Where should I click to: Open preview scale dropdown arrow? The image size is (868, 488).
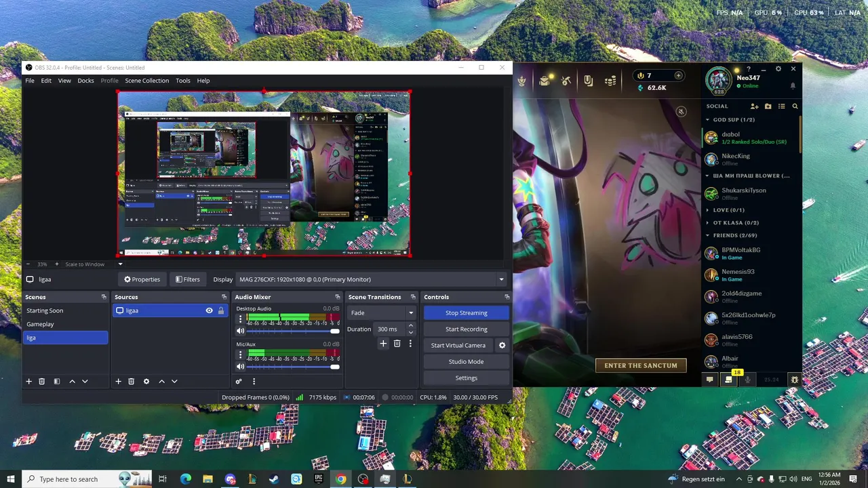pos(121,264)
